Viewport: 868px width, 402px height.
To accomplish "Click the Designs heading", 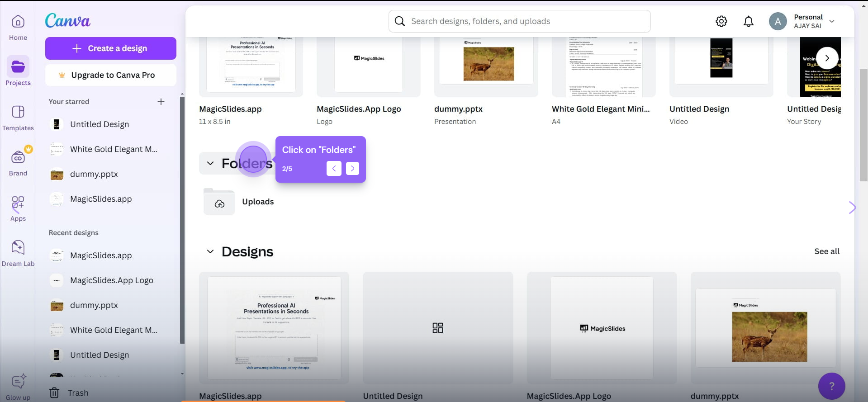I will coord(247,251).
